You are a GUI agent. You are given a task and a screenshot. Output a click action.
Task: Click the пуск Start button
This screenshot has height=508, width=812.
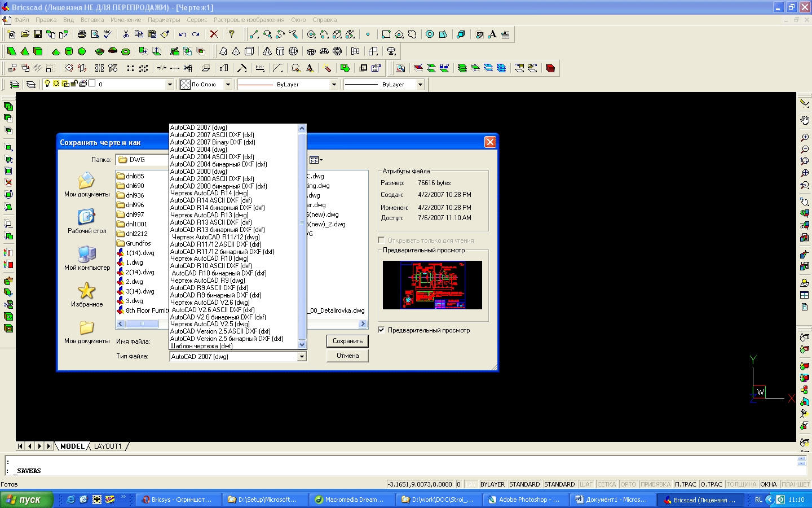point(27,500)
